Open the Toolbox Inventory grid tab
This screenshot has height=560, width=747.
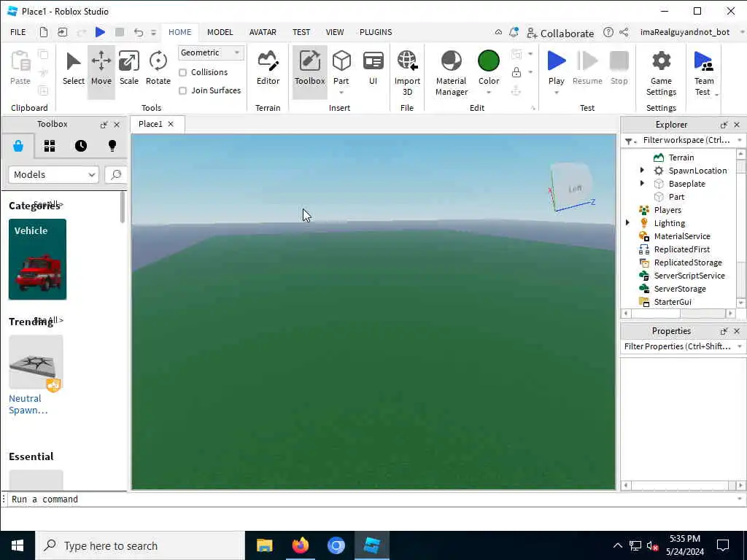tap(50, 146)
